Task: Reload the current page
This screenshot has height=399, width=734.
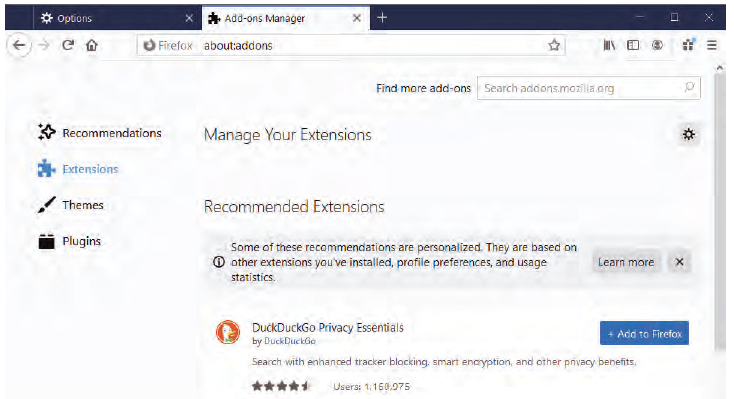Action: click(x=68, y=45)
